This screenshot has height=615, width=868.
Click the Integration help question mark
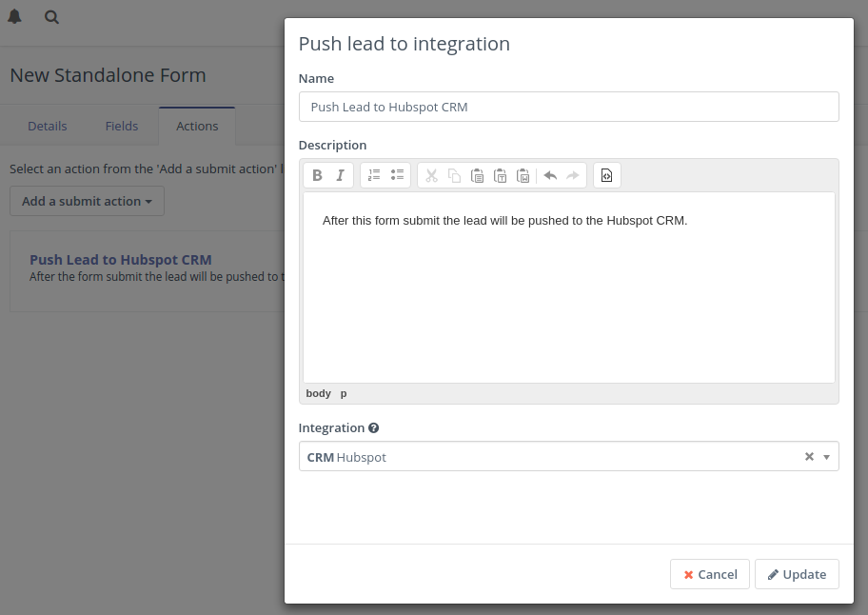(x=373, y=427)
